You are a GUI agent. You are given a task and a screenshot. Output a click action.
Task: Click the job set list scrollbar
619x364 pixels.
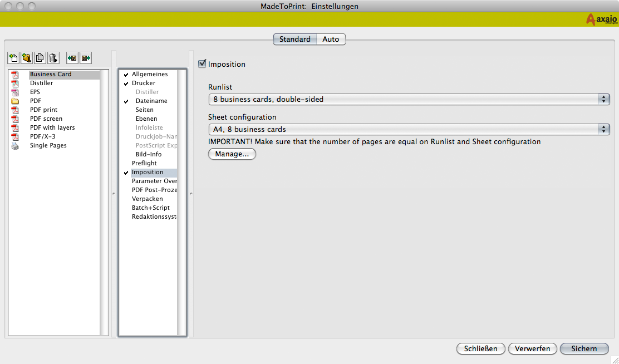click(x=104, y=203)
